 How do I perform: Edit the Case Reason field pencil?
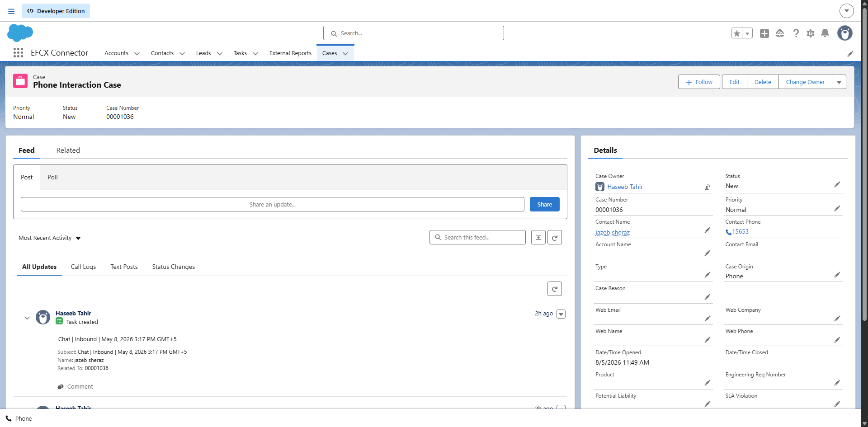708,297
